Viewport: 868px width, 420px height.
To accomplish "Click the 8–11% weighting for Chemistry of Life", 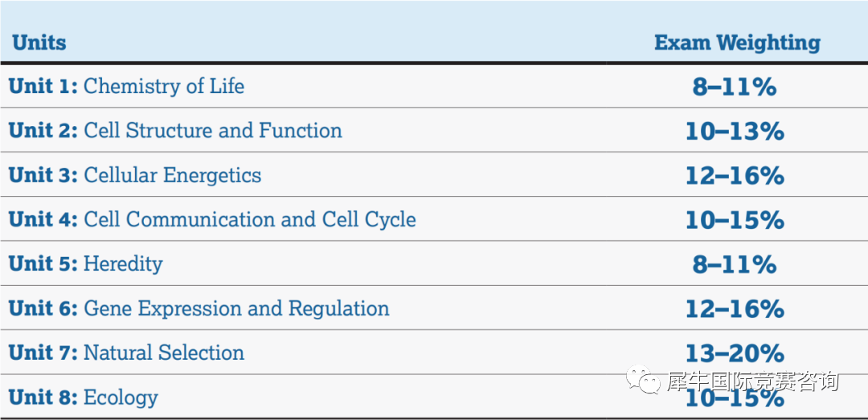I will (x=734, y=87).
